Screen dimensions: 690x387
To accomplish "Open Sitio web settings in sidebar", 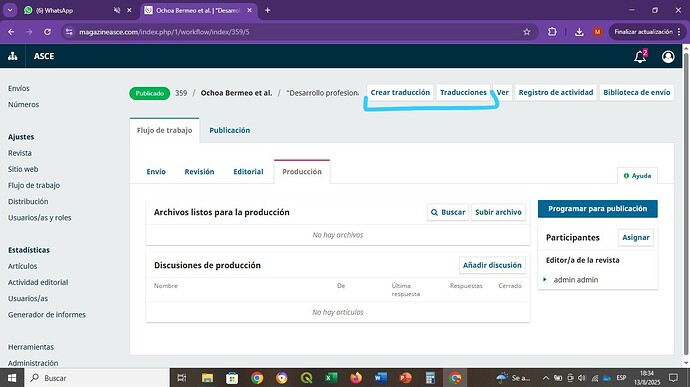I will [x=23, y=169].
